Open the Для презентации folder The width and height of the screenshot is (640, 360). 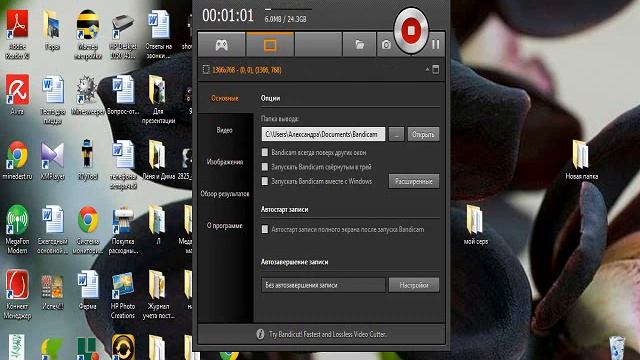(158, 100)
